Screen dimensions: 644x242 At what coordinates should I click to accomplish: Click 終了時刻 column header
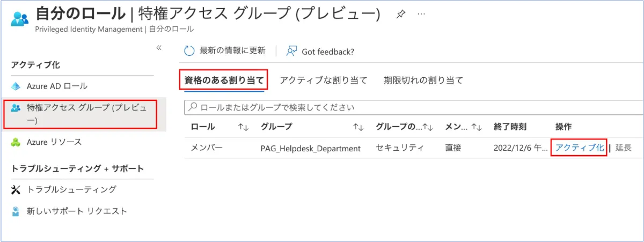[510, 127]
